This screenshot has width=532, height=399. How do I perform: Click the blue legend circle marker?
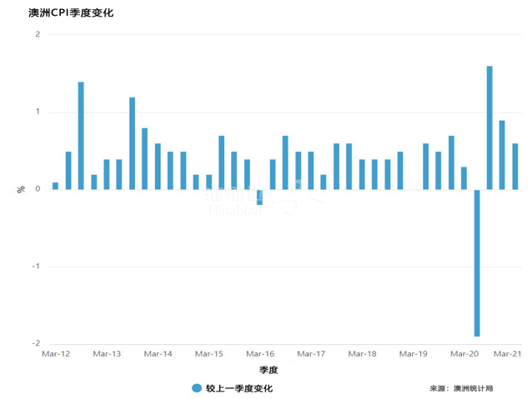197,388
